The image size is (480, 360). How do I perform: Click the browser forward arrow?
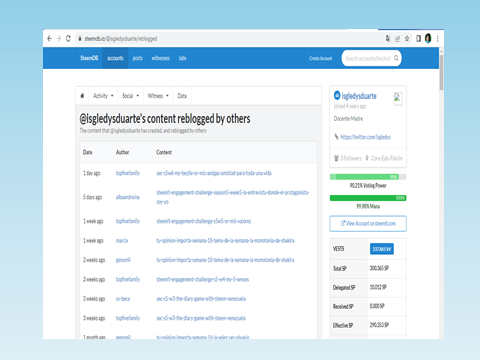tap(59, 39)
